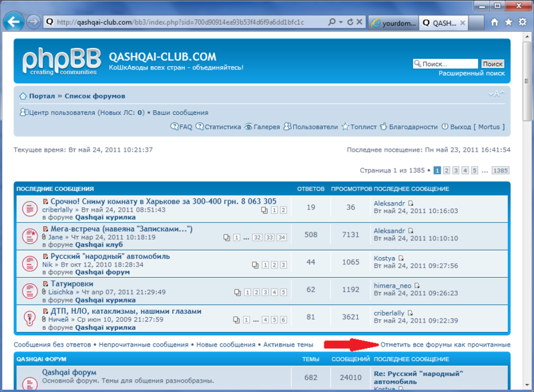Viewport: 534px width, 392px height.
Task: Open the address bar search dropdown arrow
Action: tap(339, 22)
